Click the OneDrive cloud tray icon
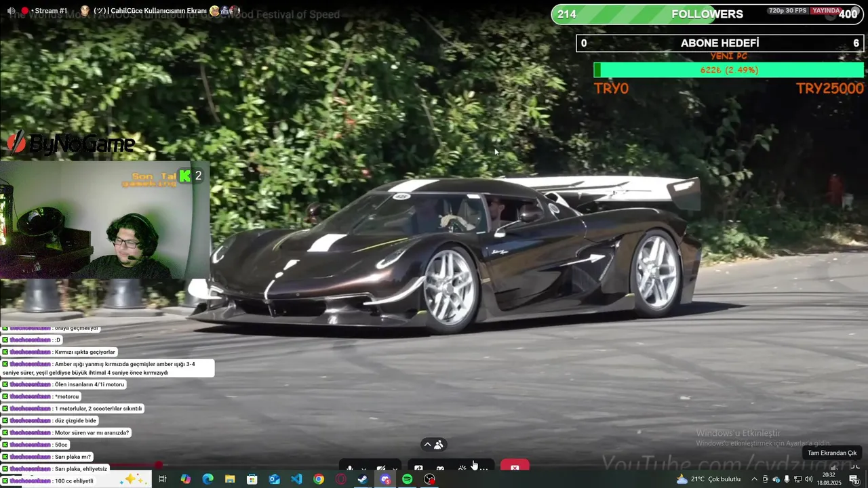868x488 pixels. tap(776, 479)
